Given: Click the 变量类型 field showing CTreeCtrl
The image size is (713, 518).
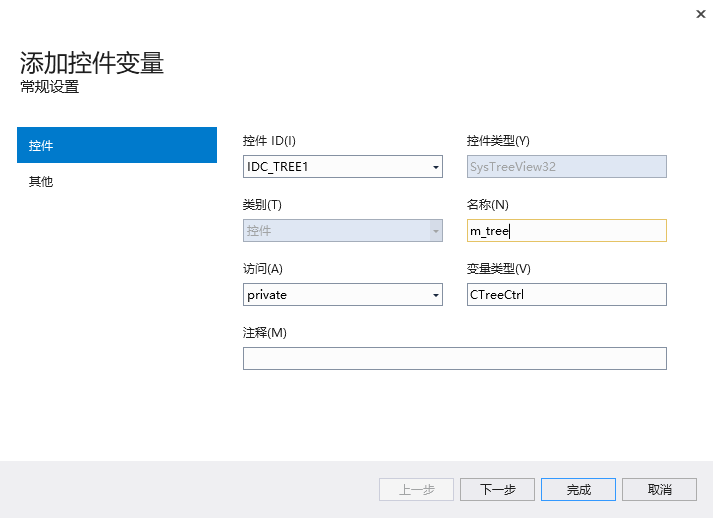Looking at the screenshot, I should (x=567, y=295).
